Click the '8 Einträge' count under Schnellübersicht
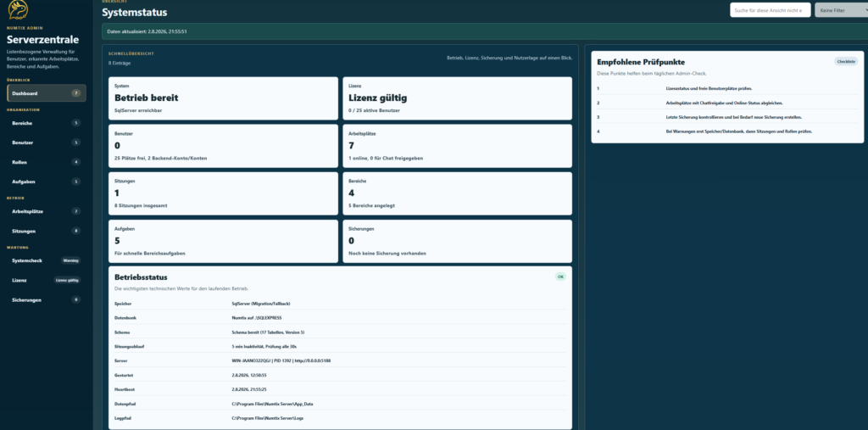 tap(120, 63)
